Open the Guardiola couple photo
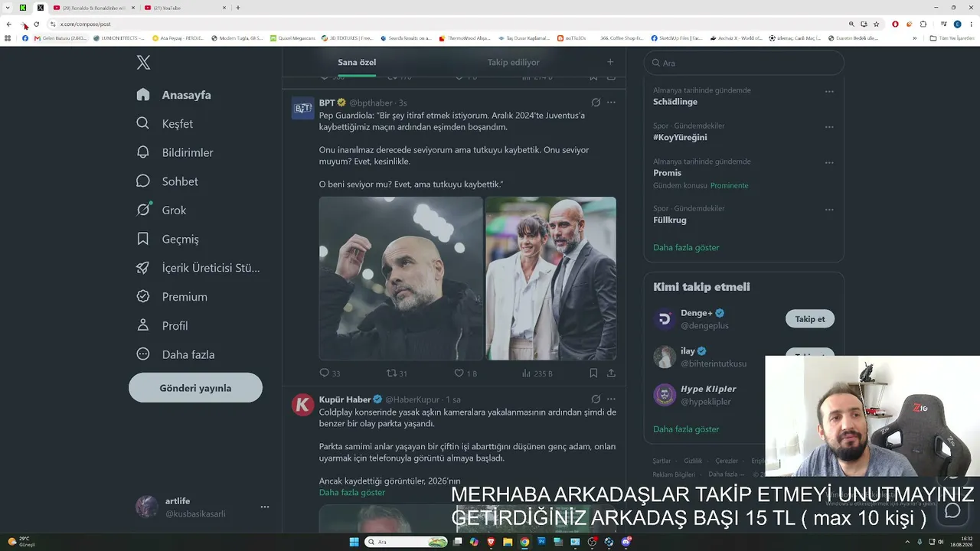 click(x=551, y=279)
